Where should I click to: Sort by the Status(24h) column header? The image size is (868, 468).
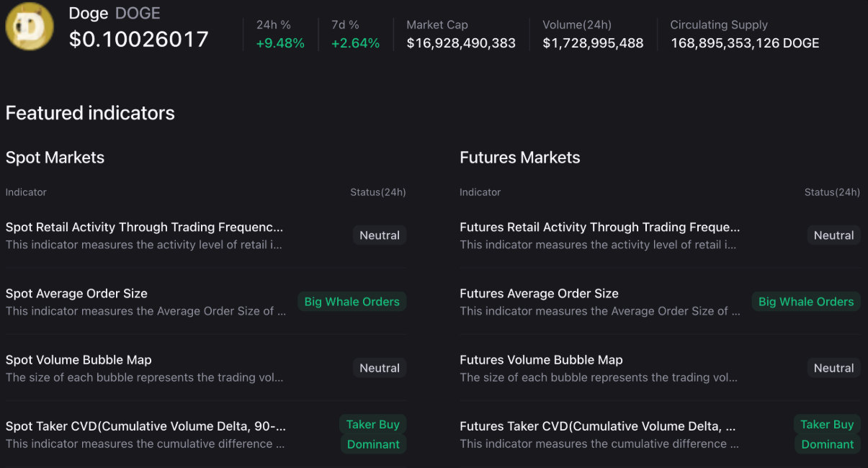point(377,192)
